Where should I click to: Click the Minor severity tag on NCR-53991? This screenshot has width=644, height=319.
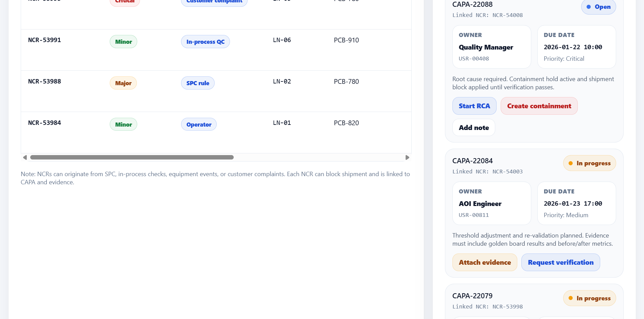click(x=123, y=42)
